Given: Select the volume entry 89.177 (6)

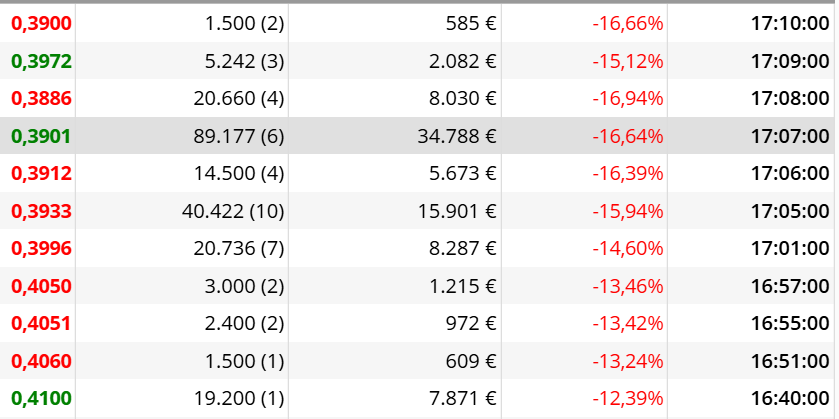Looking at the screenshot, I should pyautogui.click(x=239, y=136).
